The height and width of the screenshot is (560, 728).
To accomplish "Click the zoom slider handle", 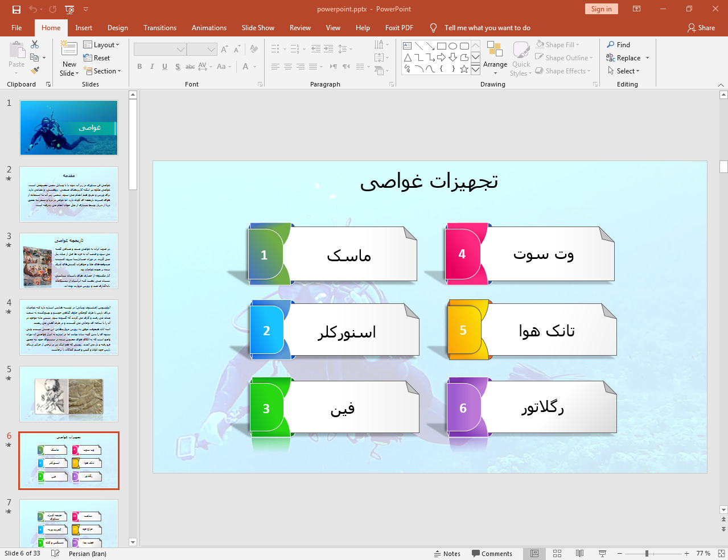I will pyautogui.click(x=647, y=553).
